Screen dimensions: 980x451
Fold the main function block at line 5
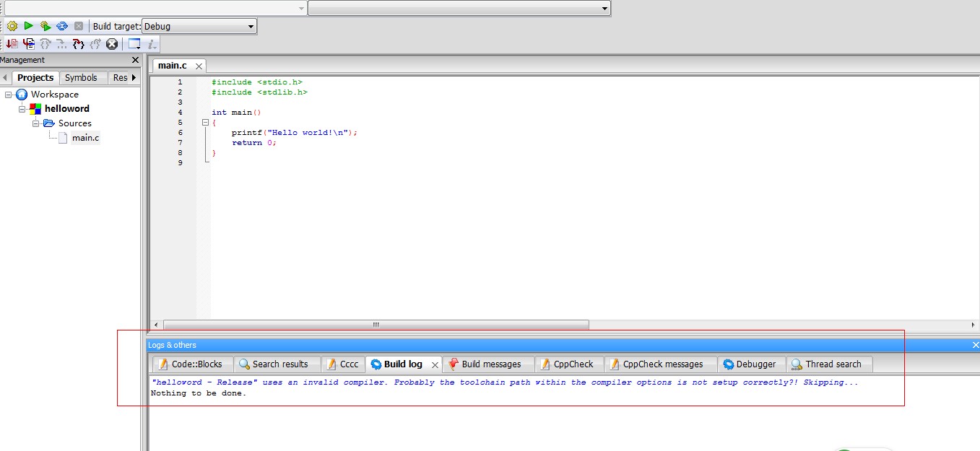[205, 123]
